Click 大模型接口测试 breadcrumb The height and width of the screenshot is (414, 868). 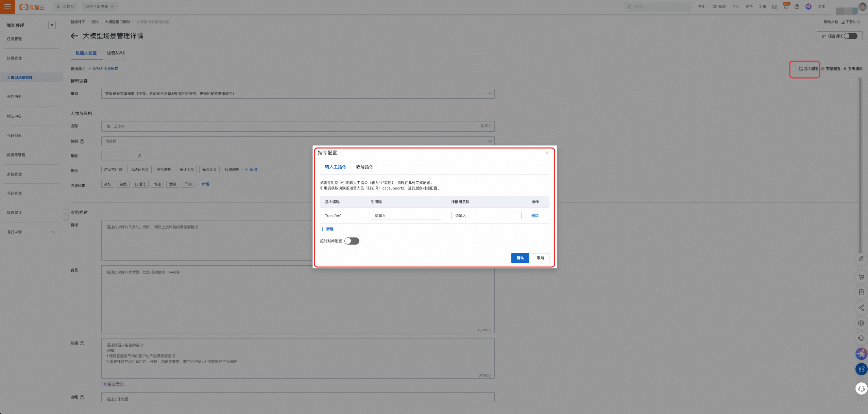pyautogui.click(x=117, y=22)
